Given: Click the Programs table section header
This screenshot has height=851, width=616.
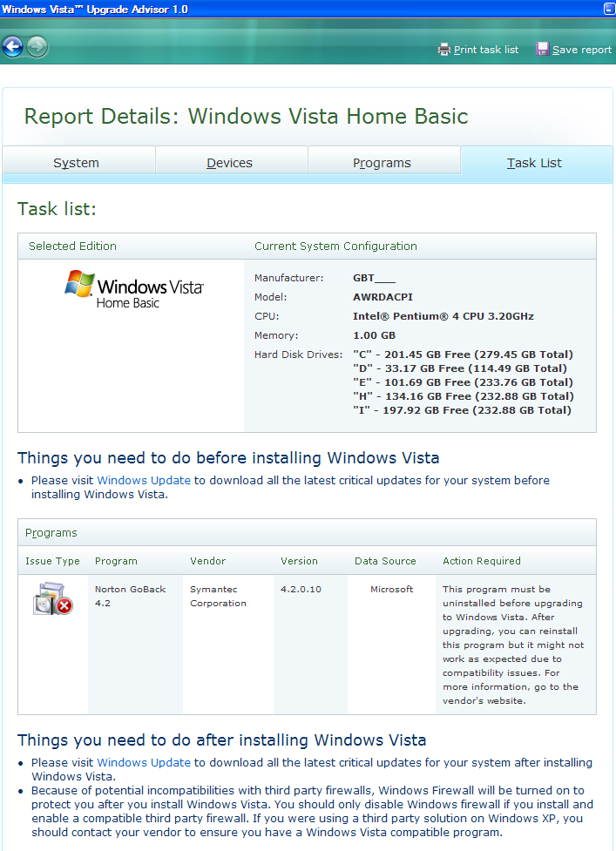Looking at the screenshot, I should coord(307,532).
